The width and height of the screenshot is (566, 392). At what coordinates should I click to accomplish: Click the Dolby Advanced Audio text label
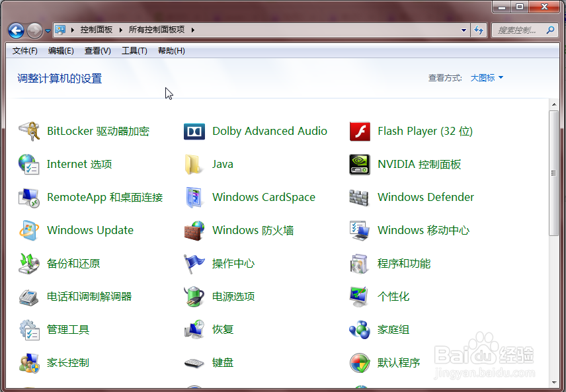click(270, 131)
